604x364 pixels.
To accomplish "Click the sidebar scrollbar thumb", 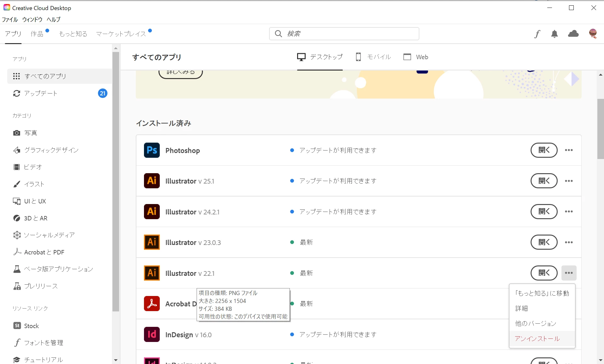I will 116,182.
